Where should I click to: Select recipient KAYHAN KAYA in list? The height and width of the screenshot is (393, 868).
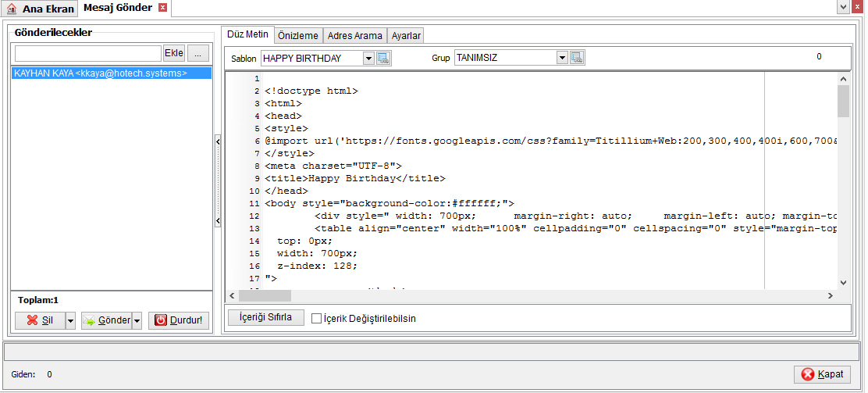pyautogui.click(x=112, y=73)
